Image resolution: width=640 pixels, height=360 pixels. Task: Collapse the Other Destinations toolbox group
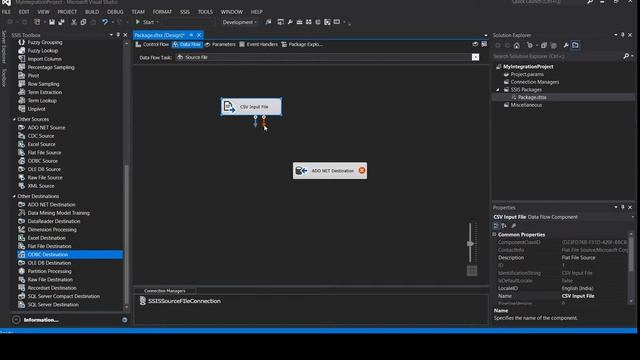(14, 196)
